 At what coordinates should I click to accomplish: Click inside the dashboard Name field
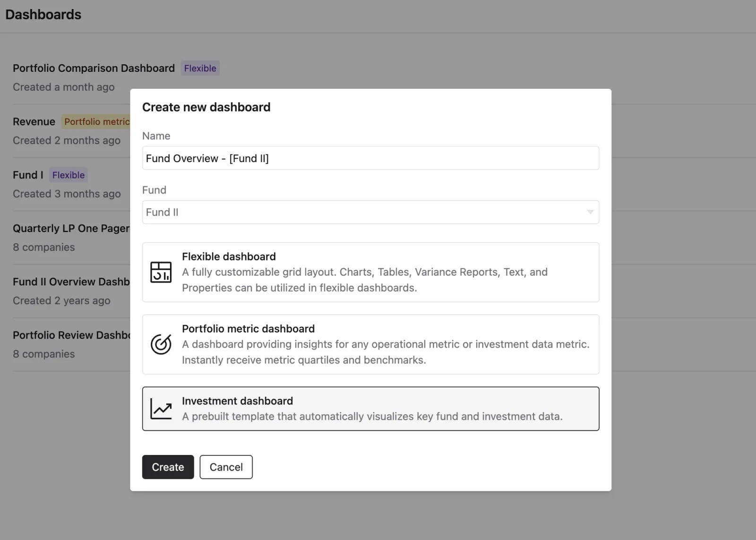(x=370, y=158)
